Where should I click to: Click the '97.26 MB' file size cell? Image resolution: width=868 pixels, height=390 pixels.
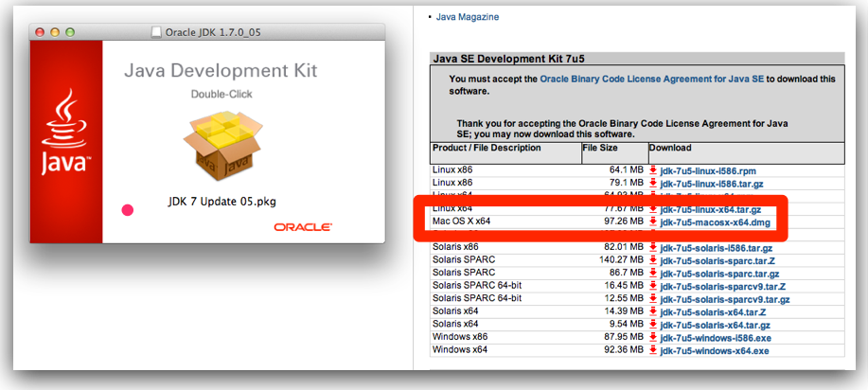[x=625, y=222]
